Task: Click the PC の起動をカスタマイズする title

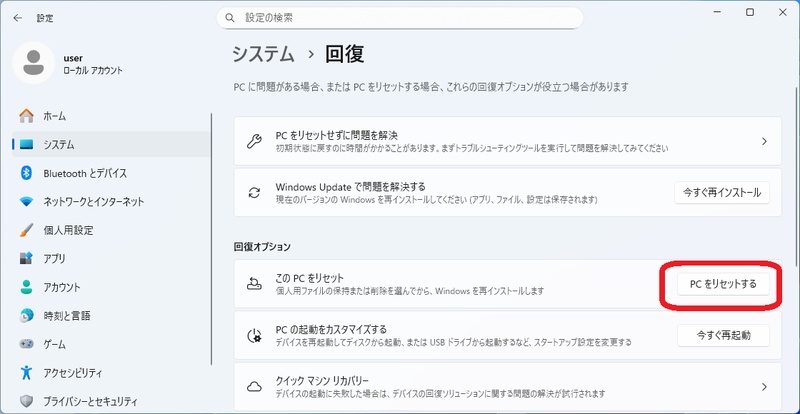Action: pyautogui.click(x=331, y=329)
